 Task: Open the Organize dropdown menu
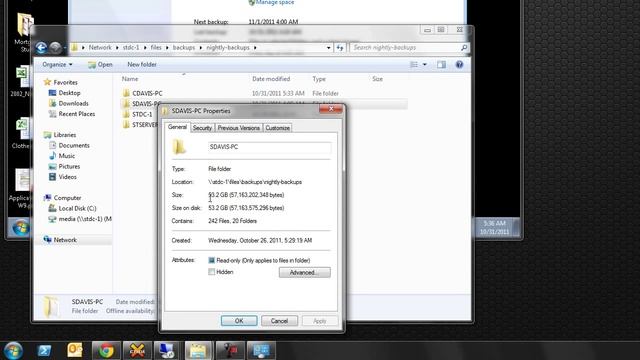pyautogui.click(x=57, y=64)
